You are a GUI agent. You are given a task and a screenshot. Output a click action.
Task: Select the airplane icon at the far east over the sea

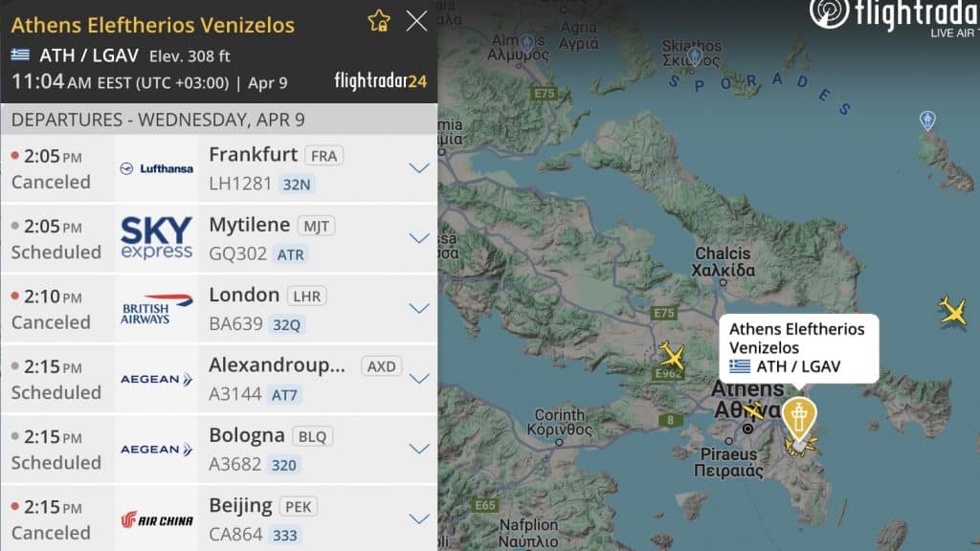click(952, 311)
